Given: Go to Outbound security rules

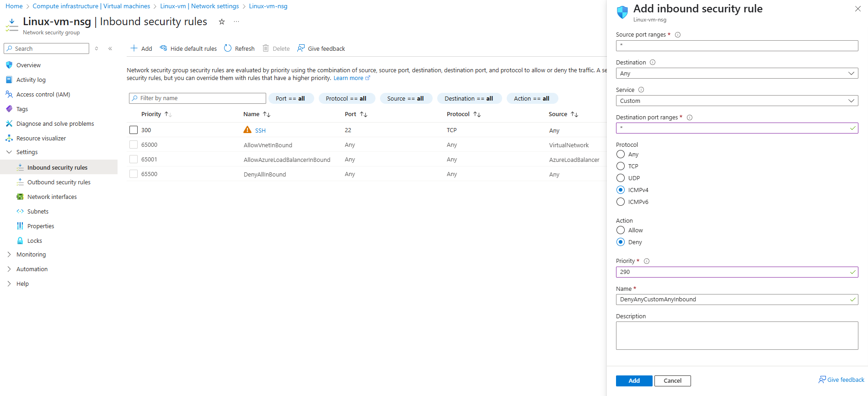Looking at the screenshot, I should click(59, 182).
